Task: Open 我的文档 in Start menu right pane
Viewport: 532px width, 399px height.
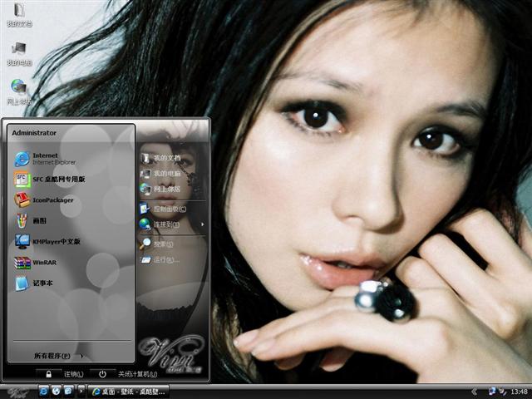Action: [x=160, y=158]
